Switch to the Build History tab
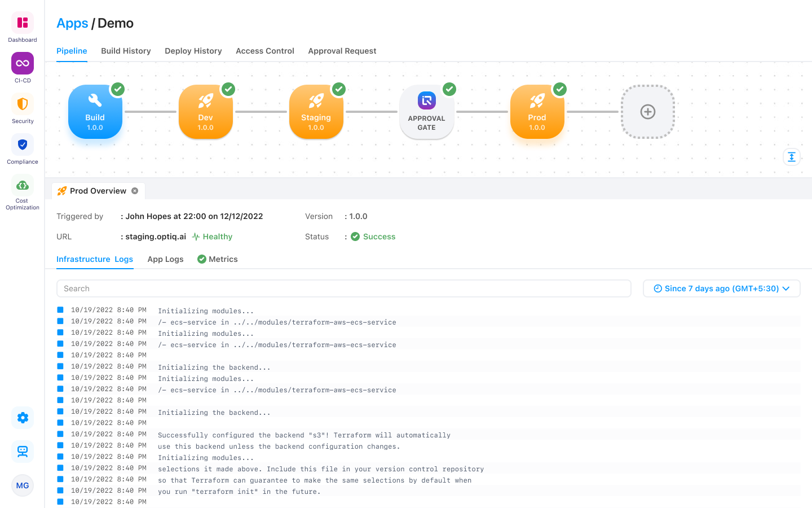 [126, 51]
